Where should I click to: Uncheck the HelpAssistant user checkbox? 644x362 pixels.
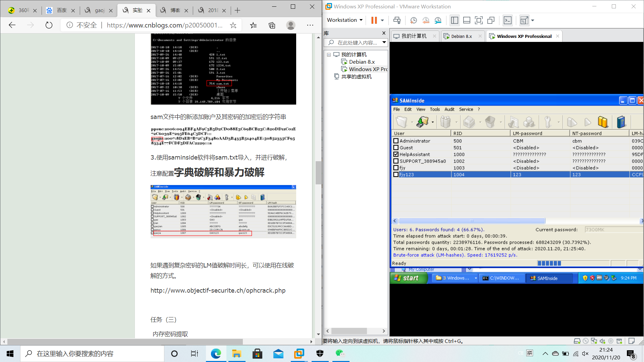[396, 154]
